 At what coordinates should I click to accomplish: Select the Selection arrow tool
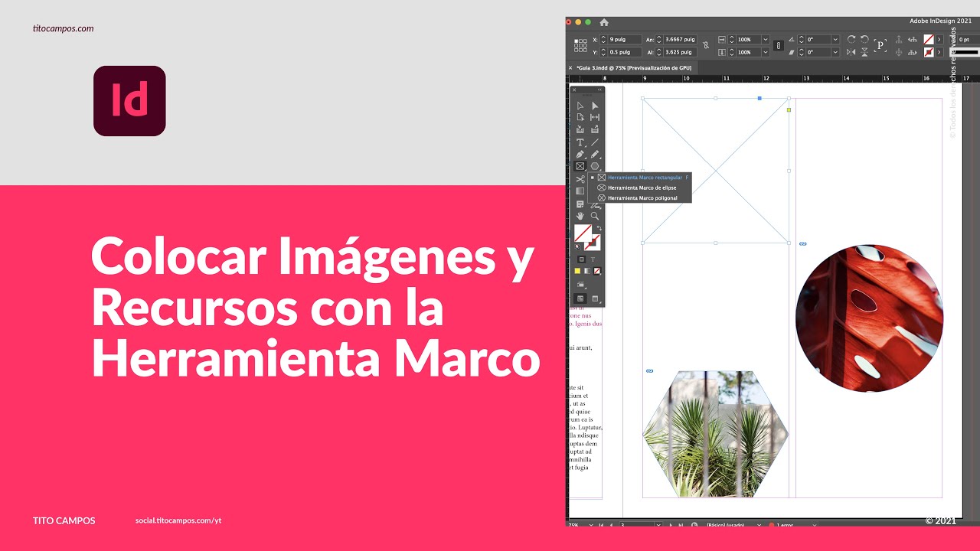click(580, 106)
